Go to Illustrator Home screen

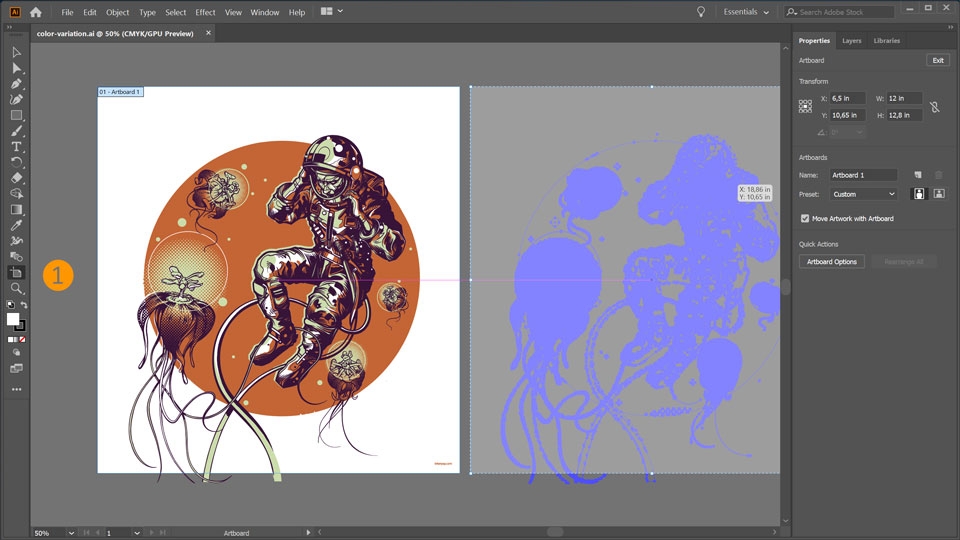pos(36,12)
